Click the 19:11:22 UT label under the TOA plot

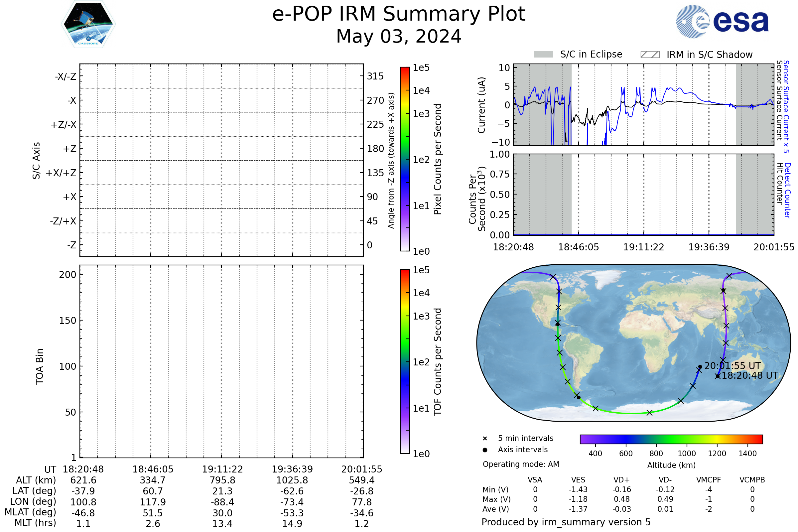click(222, 469)
